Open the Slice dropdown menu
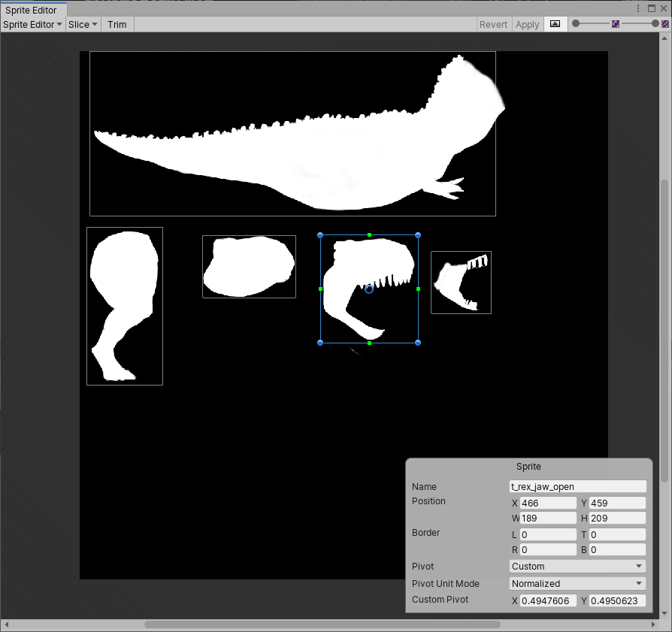This screenshot has width=672, height=632. click(83, 24)
